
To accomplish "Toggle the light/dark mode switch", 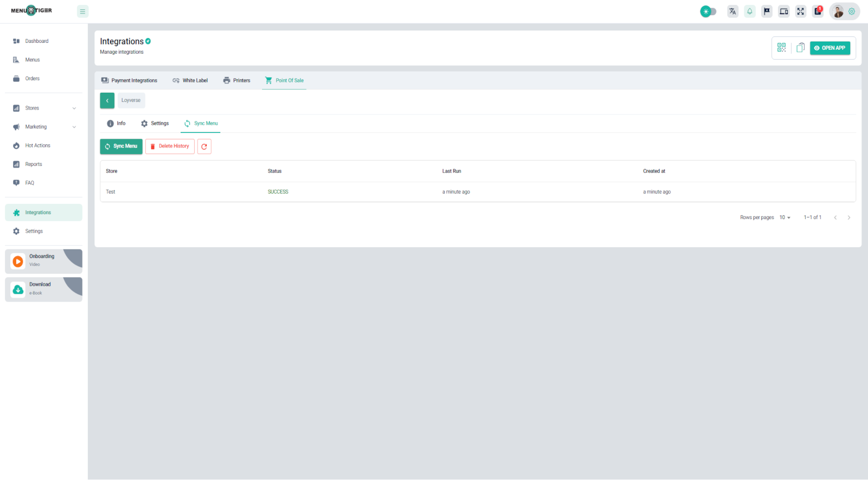I will [x=708, y=11].
